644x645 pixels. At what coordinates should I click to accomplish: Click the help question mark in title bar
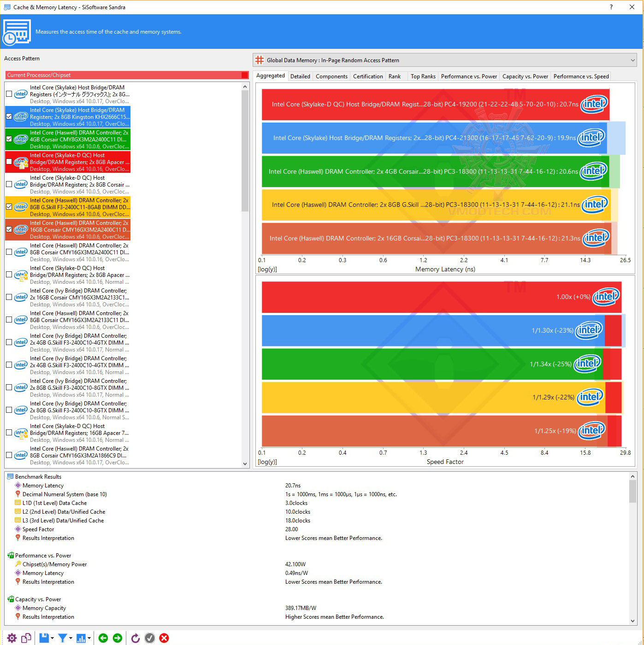click(611, 7)
